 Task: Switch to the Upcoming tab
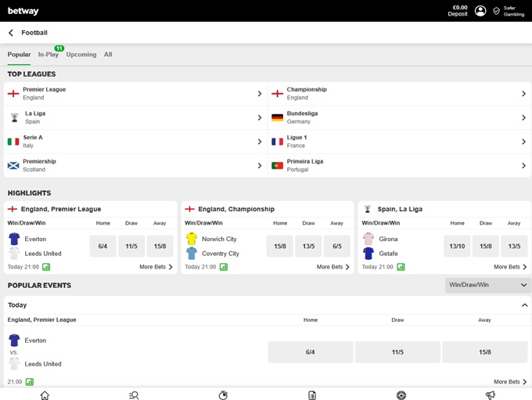pyautogui.click(x=81, y=55)
